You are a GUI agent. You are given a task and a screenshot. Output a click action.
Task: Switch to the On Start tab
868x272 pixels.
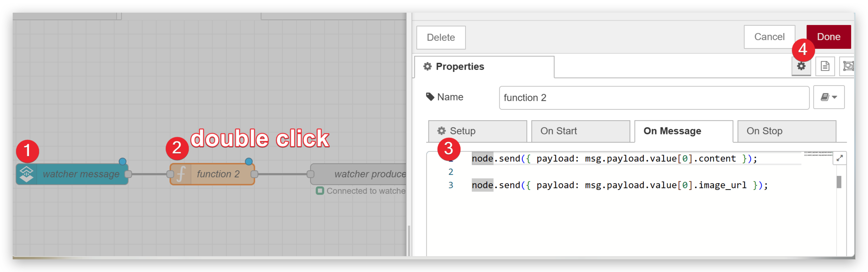click(581, 131)
